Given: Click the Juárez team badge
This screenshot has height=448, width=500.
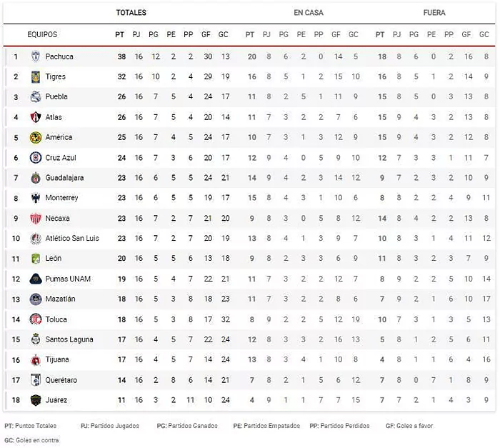Looking at the screenshot, I should pyautogui.click(x=35, y=400).
